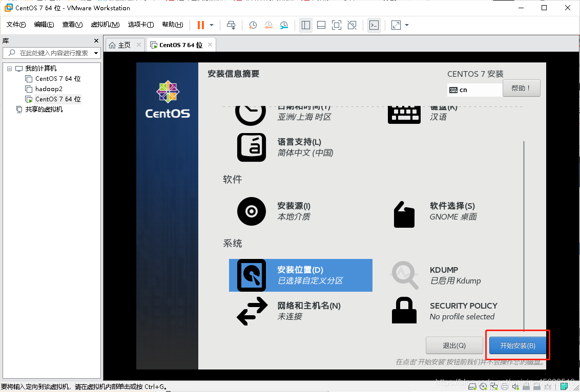
Task: Open the power options dropdown beside pause
Action: [x=212, y=25]
